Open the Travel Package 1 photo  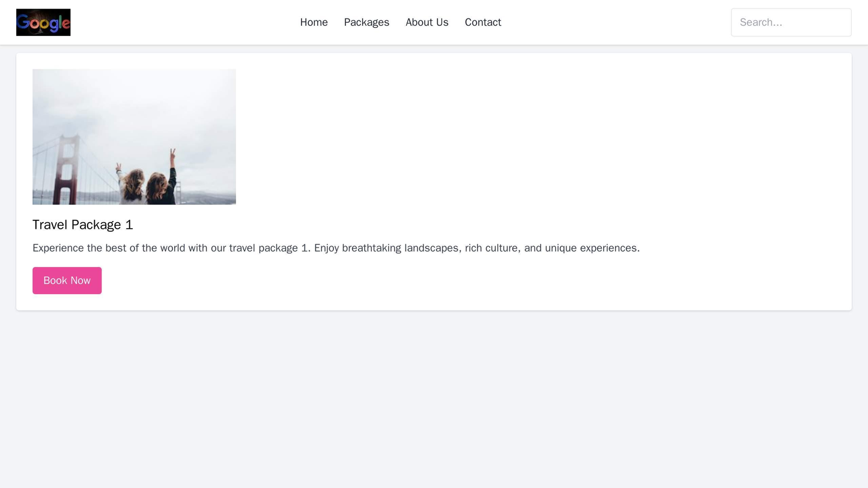click(x=134, y=137)
